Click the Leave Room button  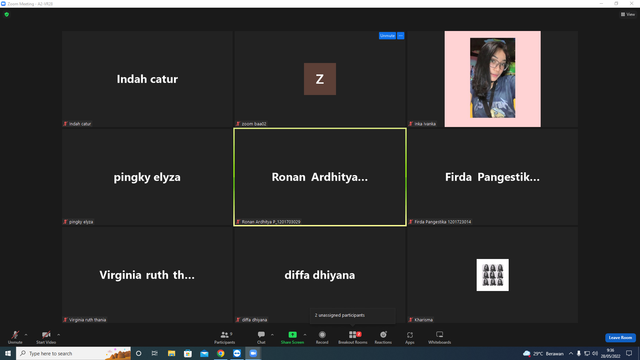(620, 338)
